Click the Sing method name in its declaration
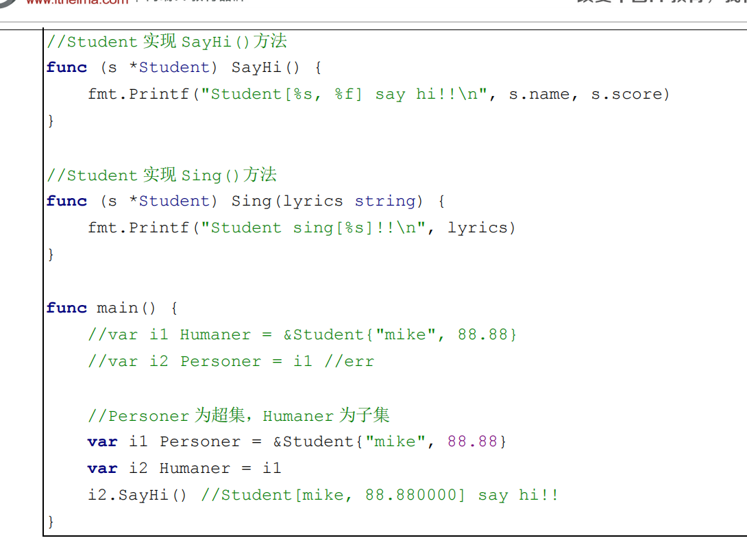Screen dimensions: 747x560 pyautogui.click(x=252, y=202)
